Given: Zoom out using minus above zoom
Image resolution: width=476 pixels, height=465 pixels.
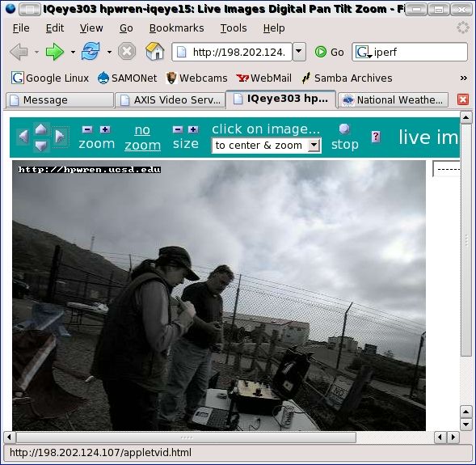Looking at the screenshot, I should click(87, 129).
